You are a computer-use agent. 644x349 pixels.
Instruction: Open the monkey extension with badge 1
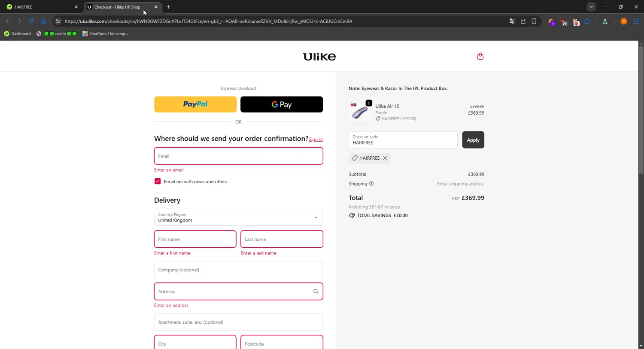click(551, 21)
